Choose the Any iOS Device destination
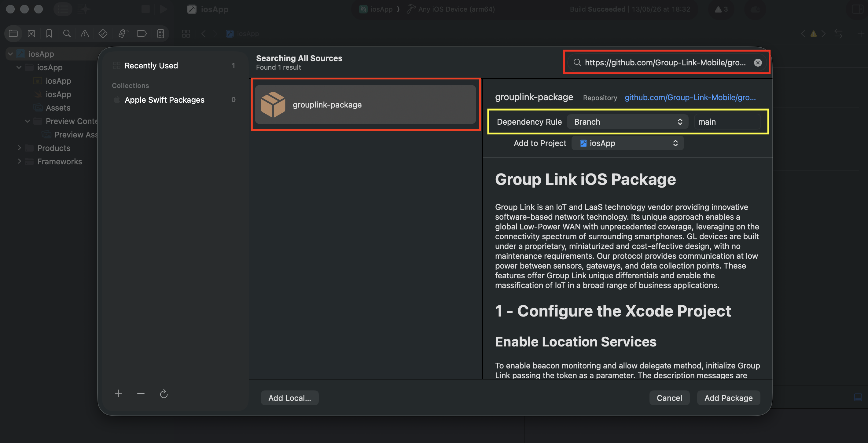 point(451,9)
